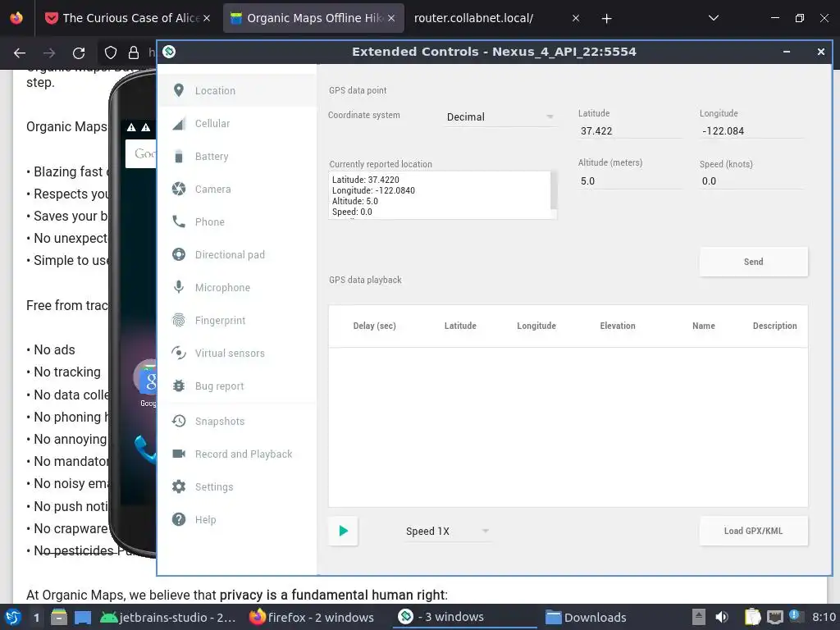Click the Load GPX/KML button
This screenshot has width=840, height=630.
coord(753,531)
